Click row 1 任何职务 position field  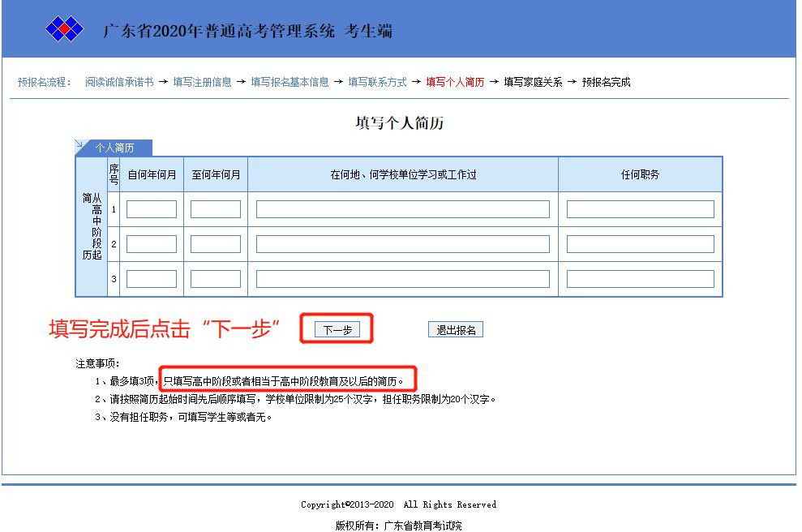(x=640, y=209)
